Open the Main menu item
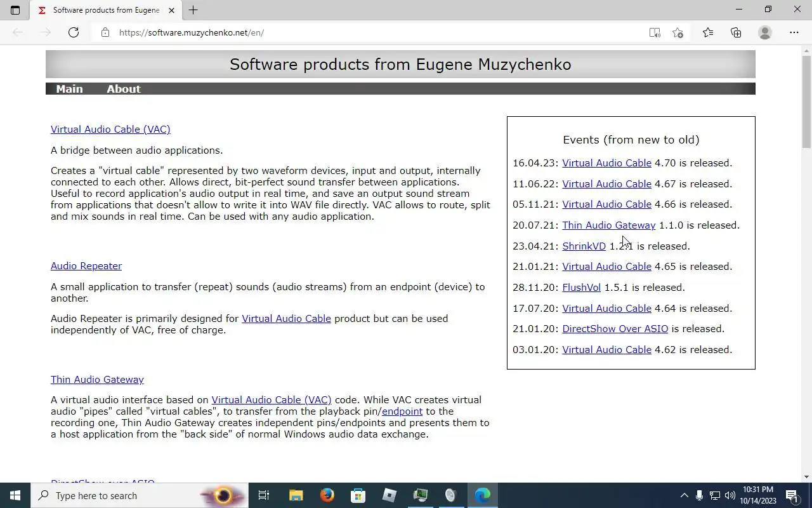812x508 pixels. 69,89
